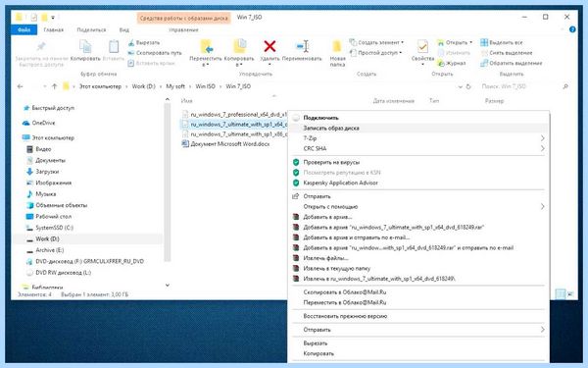The width and height of the screenshot is (588, 368).
Task: Switch to the Home (Главная) tab
Action: coord(53,29)
